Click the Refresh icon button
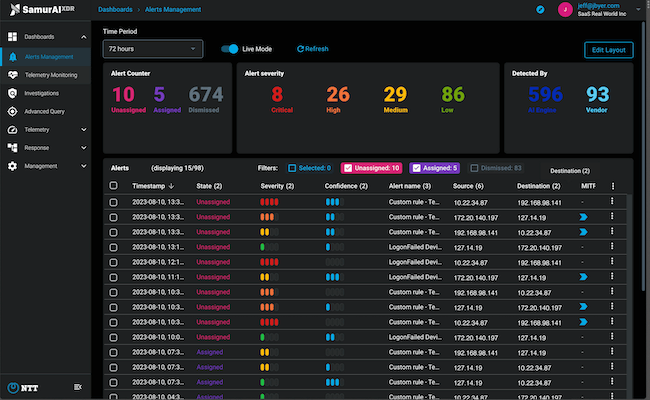The width and height of the screenshot is (650, 400). [301, 49]
